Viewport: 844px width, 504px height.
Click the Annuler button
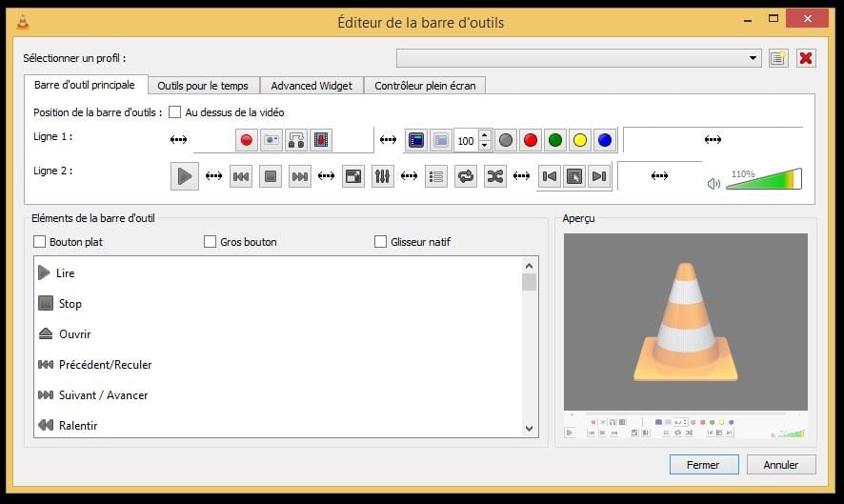point(781,465)
